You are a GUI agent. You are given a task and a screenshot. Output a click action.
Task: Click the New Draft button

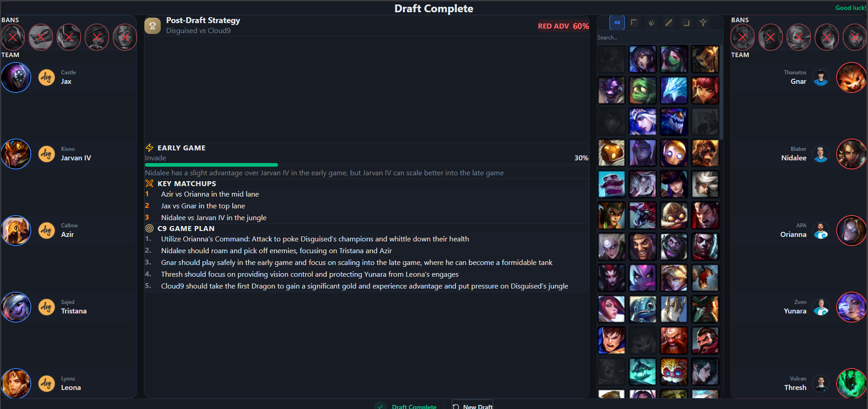tap(472, 404)
